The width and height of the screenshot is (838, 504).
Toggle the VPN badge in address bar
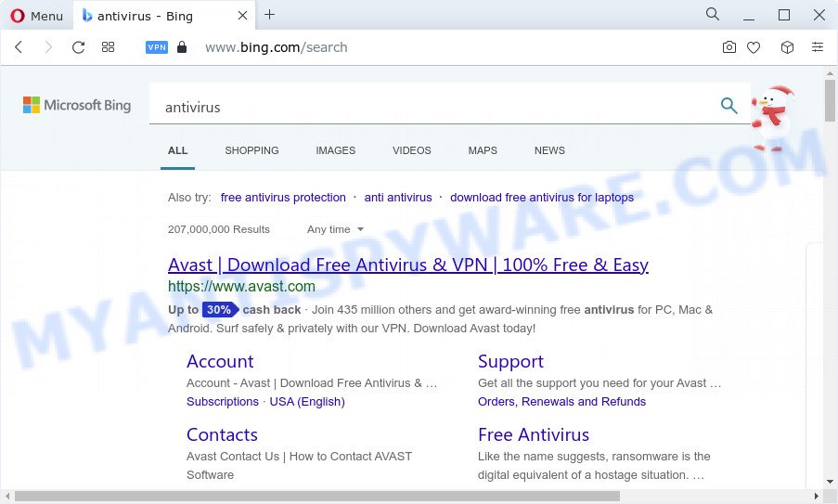click(x=157, y=47)
